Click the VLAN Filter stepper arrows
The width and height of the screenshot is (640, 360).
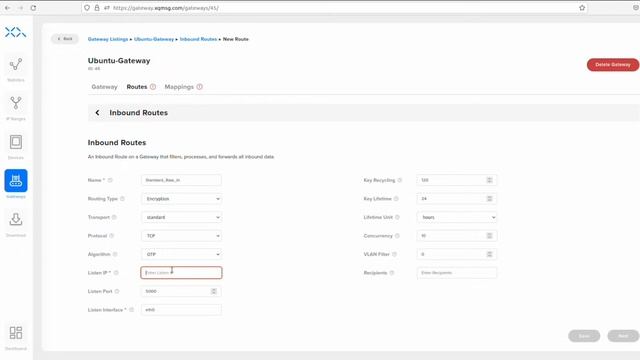click(489, 254)
